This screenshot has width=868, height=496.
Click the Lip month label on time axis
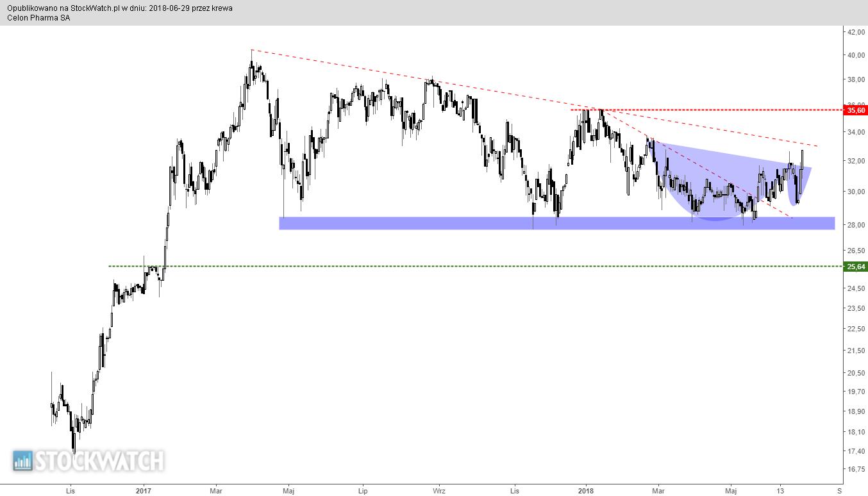click(363, 492)
